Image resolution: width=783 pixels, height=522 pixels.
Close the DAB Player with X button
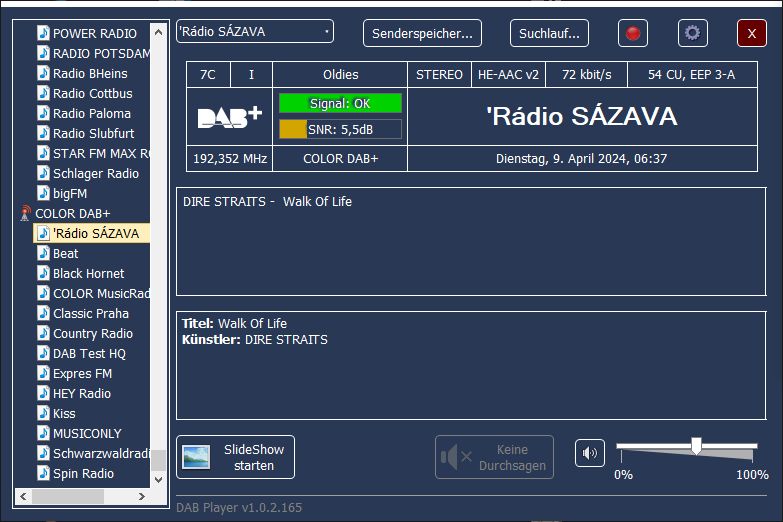click(751, 33)
